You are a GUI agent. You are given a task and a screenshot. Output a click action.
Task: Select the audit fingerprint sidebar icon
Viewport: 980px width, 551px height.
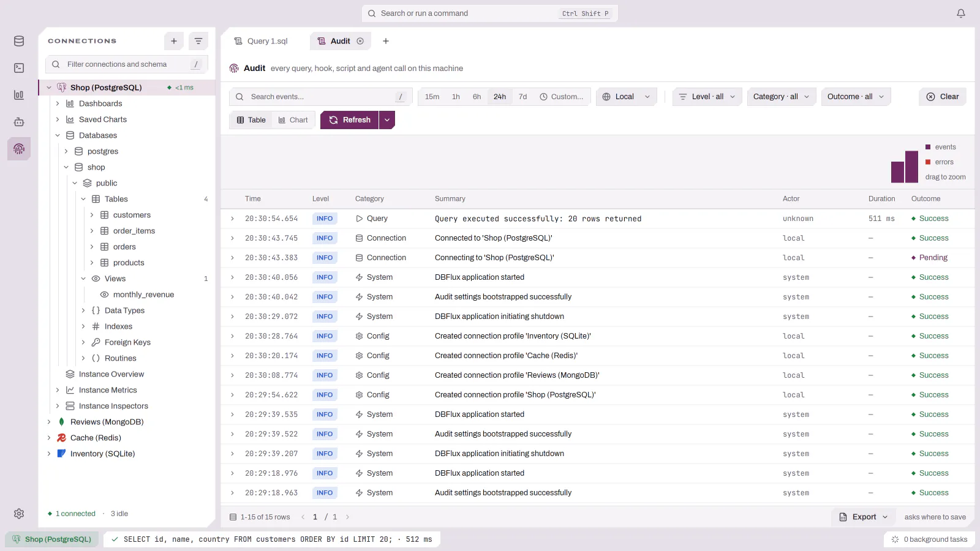(x=19, y=149)
